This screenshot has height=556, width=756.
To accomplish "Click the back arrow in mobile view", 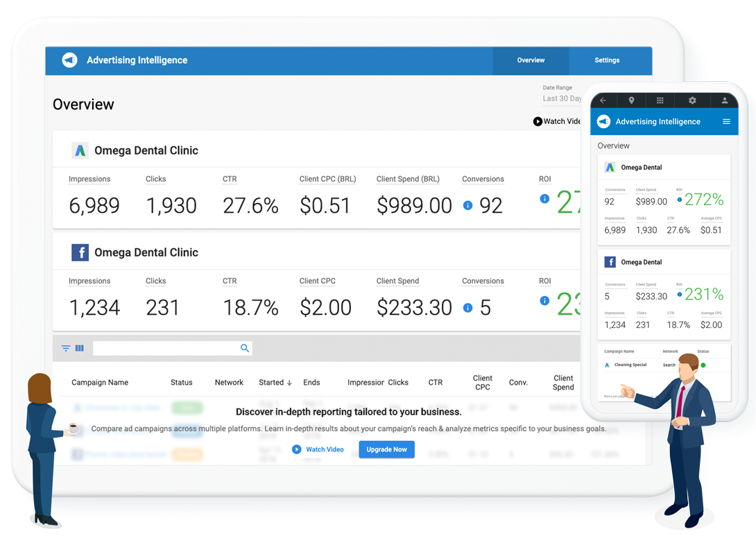I will pyautogui.click(x=603, y=101).
